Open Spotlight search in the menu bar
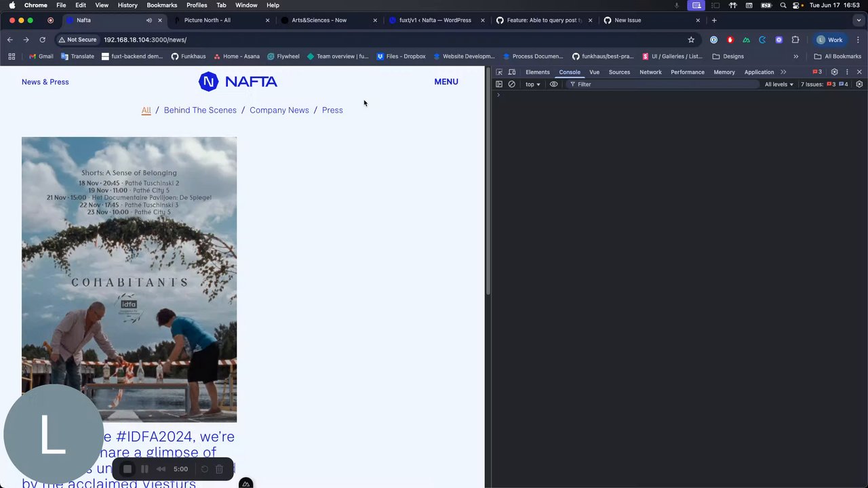Image resolution: width=868 pixels, height=488 pixels. tap(783, 5)
